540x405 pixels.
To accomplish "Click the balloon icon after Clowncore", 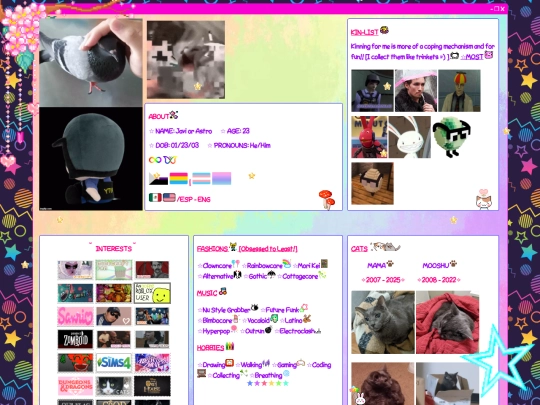I will pos(236,264).
